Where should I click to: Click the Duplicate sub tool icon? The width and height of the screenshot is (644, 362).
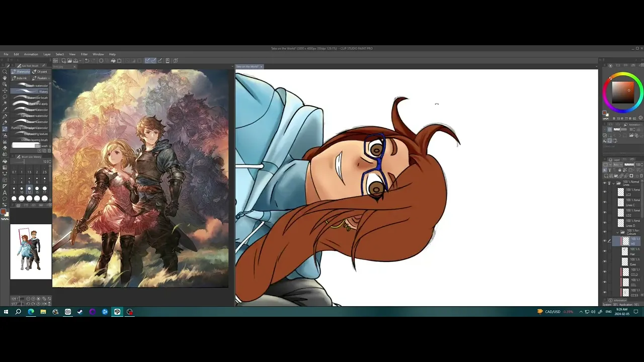tap(44, 150)
